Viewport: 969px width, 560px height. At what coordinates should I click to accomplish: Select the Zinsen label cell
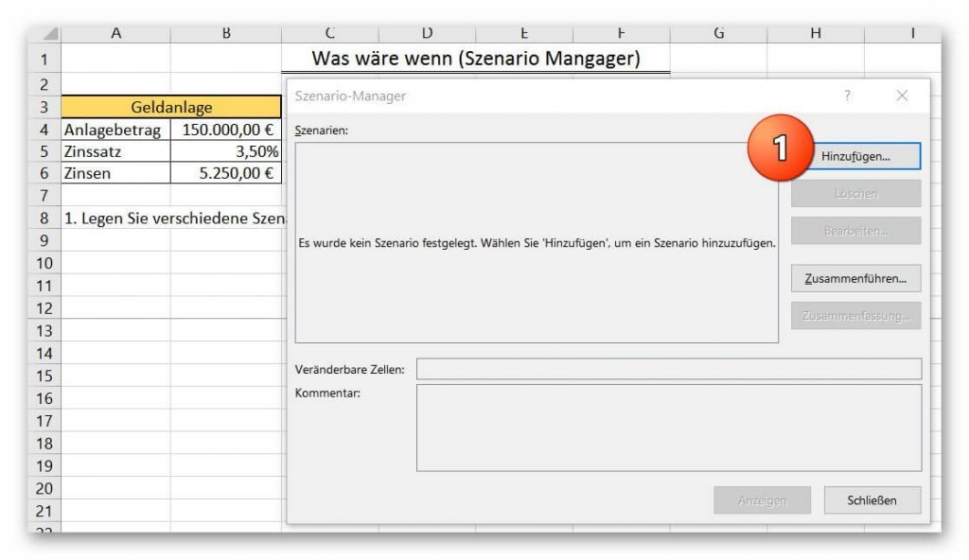115,173
